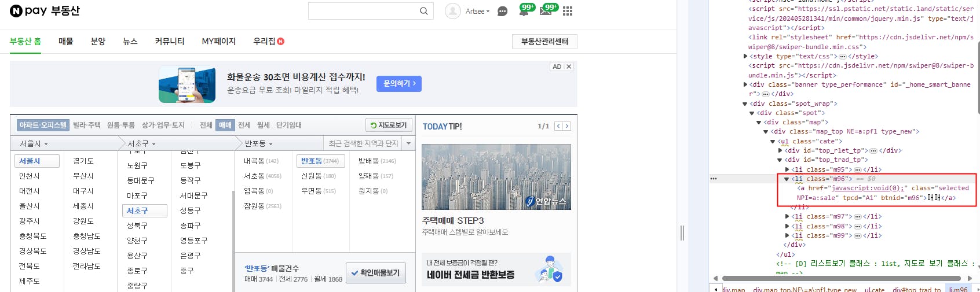Open the MY페이지 tab
980x292 pixels.
[x=219, y=41]
